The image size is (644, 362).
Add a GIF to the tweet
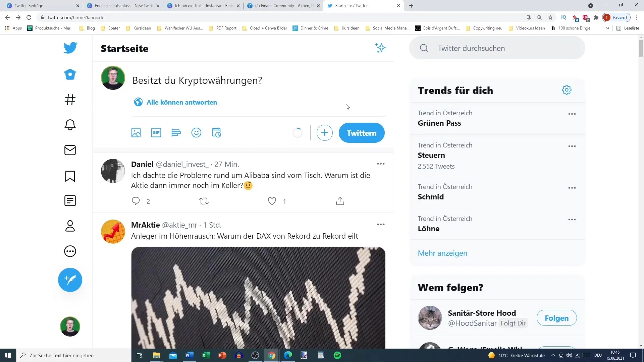(156, 133)
